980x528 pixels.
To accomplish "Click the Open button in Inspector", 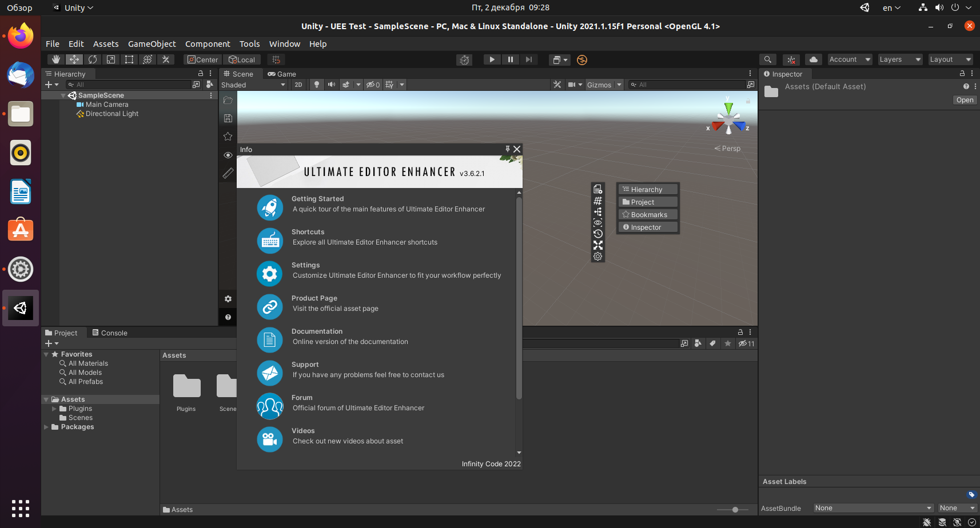I will [965, 100].
